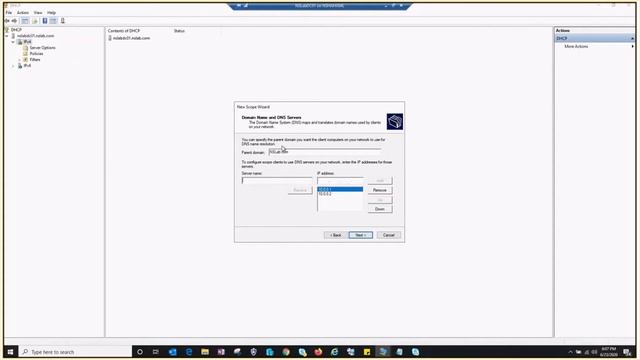Click the Server name input field
Screen dimensions: 640x360
pyautogui.click(x=277, y=180)
